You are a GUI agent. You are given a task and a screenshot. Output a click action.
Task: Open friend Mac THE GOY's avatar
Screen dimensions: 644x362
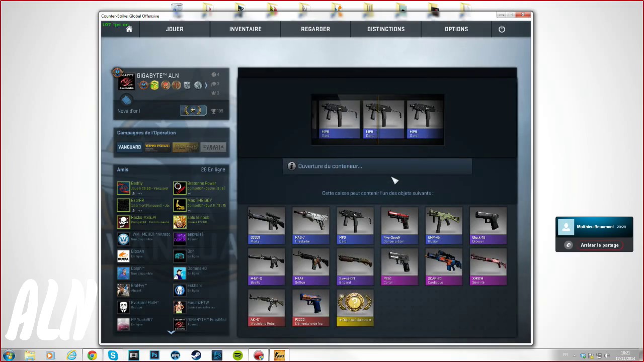(180, 205)
